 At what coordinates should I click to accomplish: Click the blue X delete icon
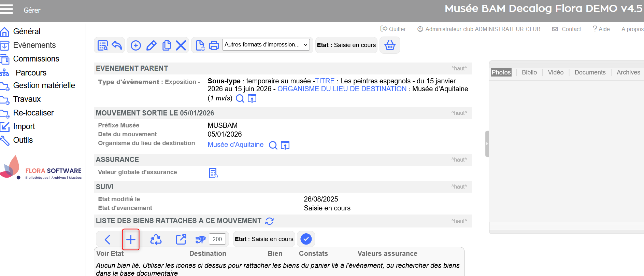(181, 45)
